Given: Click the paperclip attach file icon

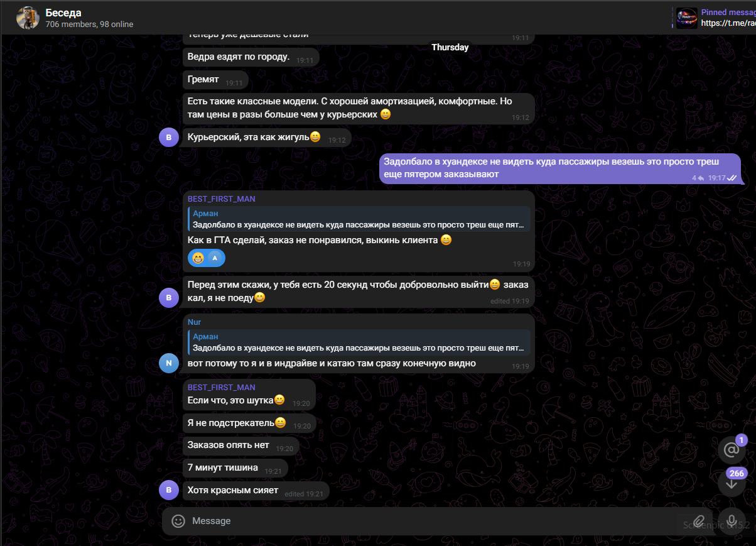Looking at the screenshot, I should point(699,521).
